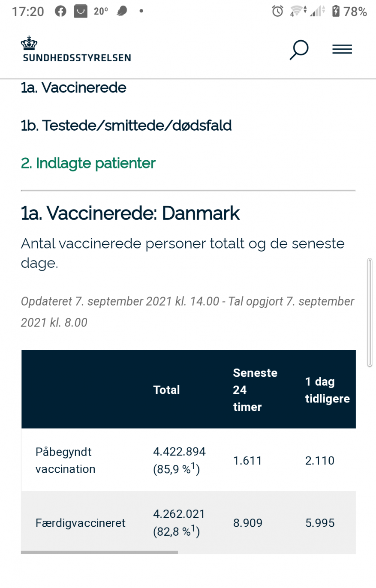
Task: Select the Total column header
Action: point(166,390)
